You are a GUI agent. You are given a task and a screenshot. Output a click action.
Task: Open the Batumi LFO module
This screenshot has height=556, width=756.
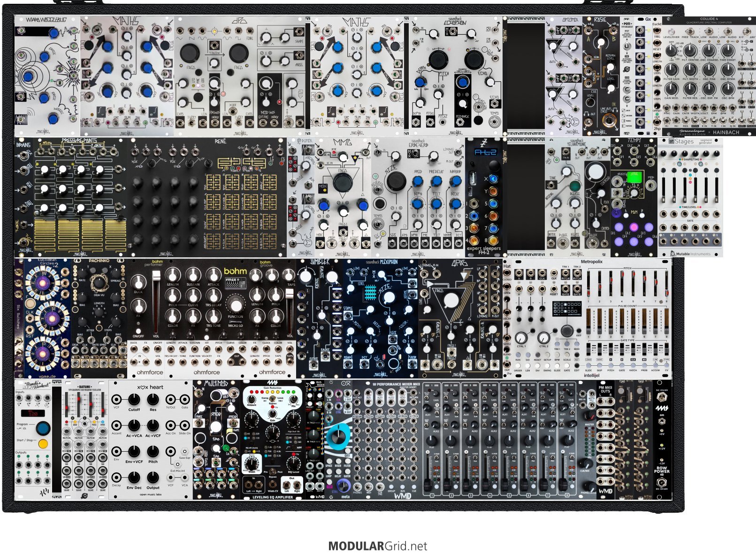pyautogui.click(x=85, y=440)
